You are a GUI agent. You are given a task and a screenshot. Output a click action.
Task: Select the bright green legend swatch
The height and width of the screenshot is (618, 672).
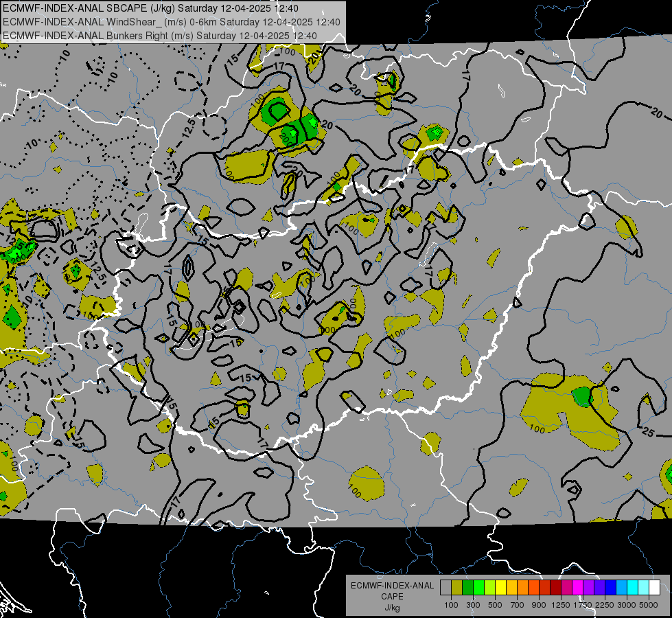click(x=479, y=587)
